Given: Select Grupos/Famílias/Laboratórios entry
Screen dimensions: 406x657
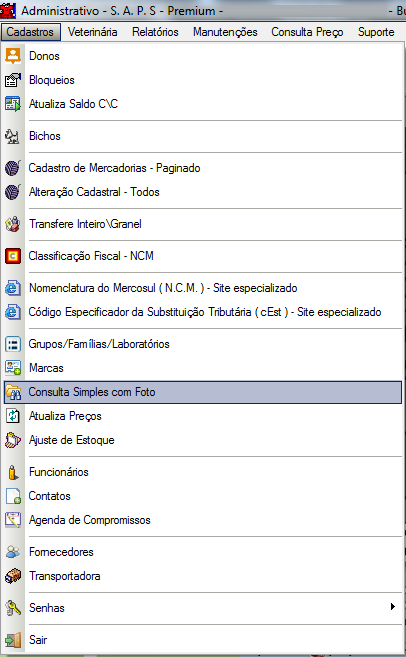Looking at the screenshot, I should [203, 344].
